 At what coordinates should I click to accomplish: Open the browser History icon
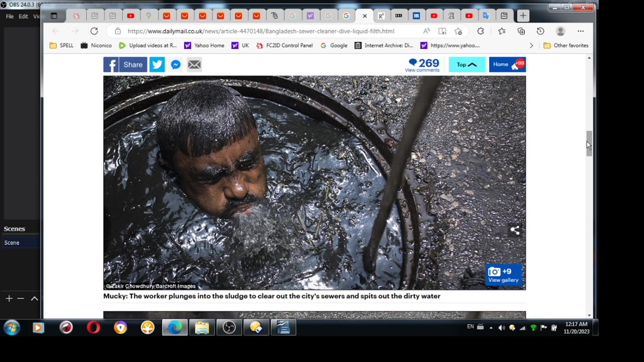tap(540, 31)
